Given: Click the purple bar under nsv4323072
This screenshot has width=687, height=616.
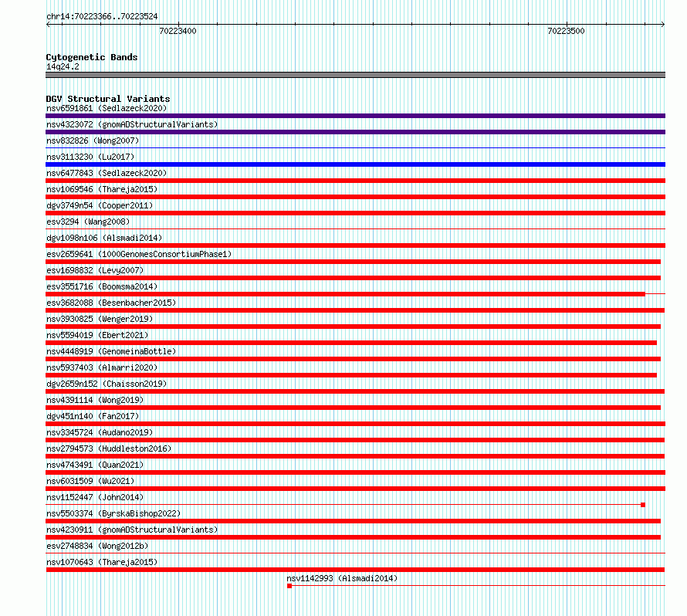Looking at the screenshot, I should point(355,132).
